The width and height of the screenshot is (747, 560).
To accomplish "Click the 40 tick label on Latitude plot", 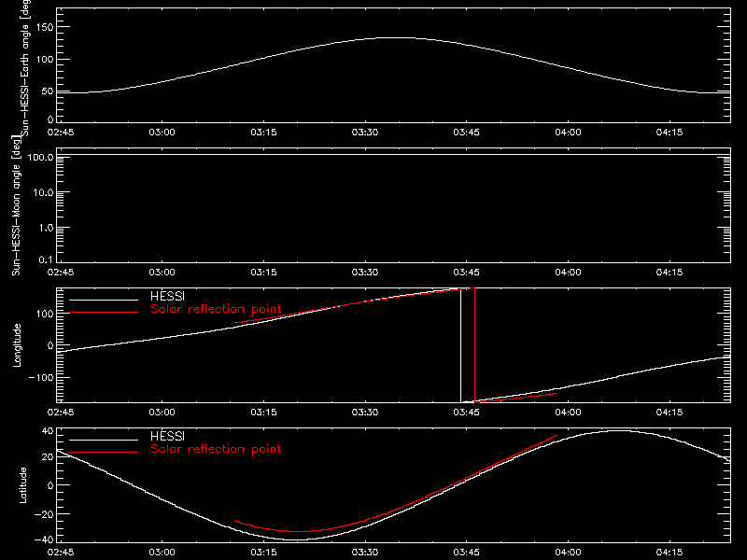I will click(x=48, y=431).
